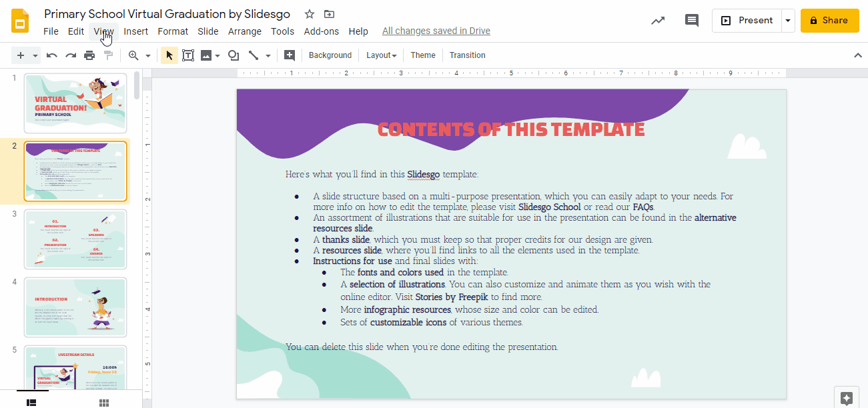Image resolution: width=868 pixels, height=408 pixels.
Task: Open the Format menu
Action: pyautogui.click(x=173, y=31)
